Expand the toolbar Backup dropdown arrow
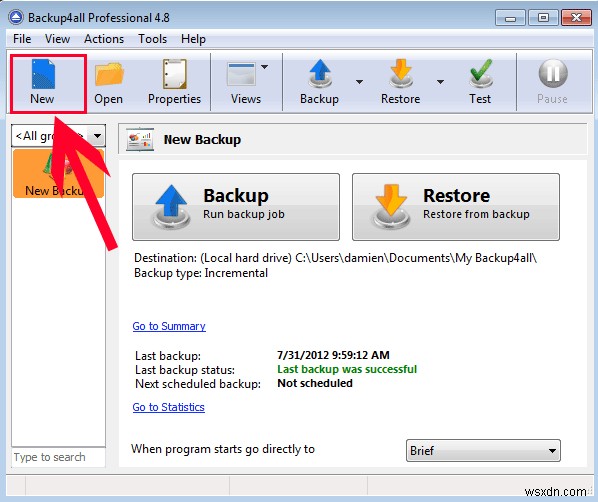598x502 pixels. pos(359,82)
